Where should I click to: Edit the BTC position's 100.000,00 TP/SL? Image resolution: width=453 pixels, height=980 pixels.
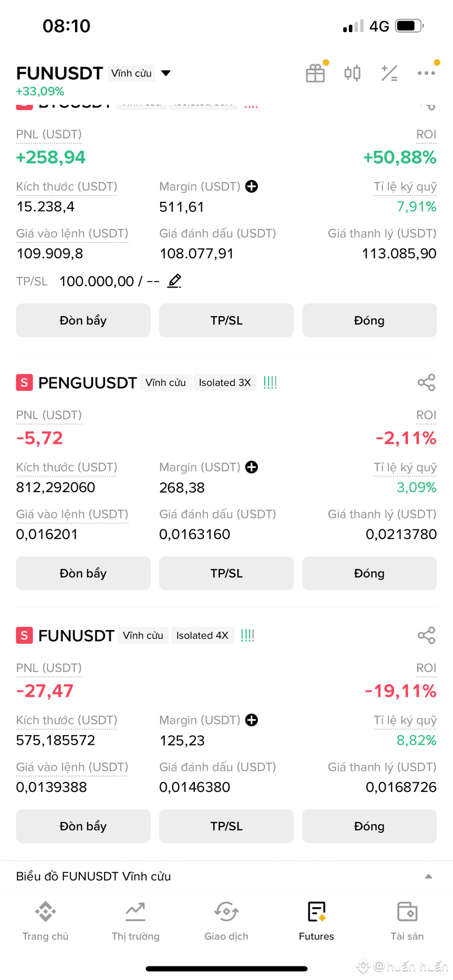pos(175,281)
